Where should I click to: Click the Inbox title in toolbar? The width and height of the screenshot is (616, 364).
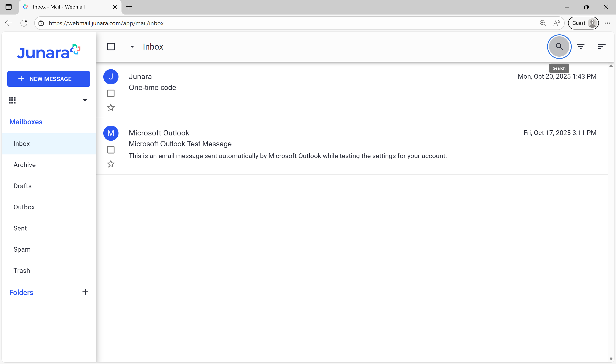[153, 47]
